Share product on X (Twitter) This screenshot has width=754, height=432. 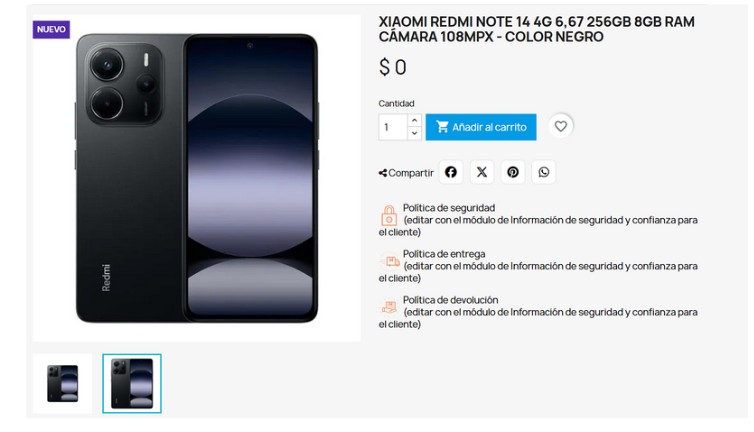481,172
